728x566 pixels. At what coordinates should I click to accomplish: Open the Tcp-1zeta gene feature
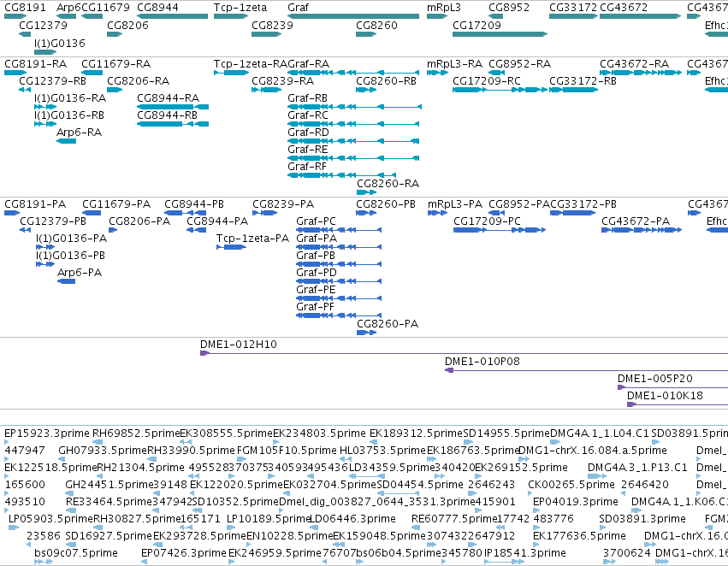click(231, 16)
